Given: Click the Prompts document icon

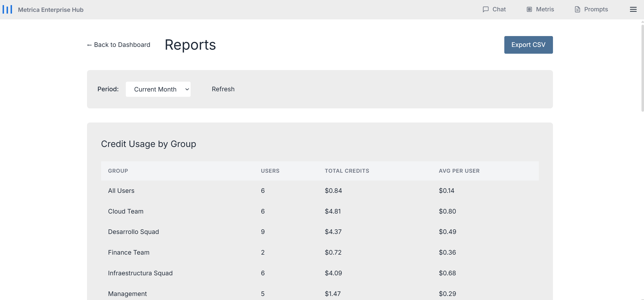Looking at the screenshot, I should click(x=577, y=10).
